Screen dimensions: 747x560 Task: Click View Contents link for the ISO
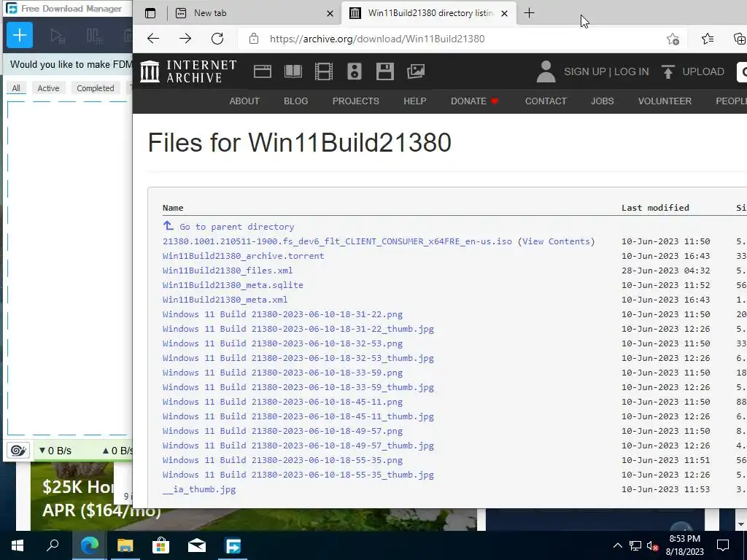557,241
